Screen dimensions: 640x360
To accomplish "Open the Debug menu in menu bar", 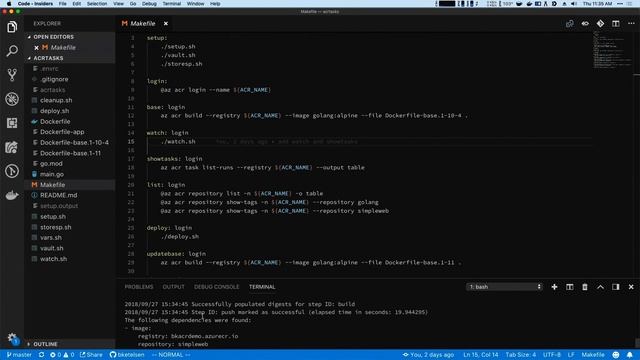I will (149, 4).
